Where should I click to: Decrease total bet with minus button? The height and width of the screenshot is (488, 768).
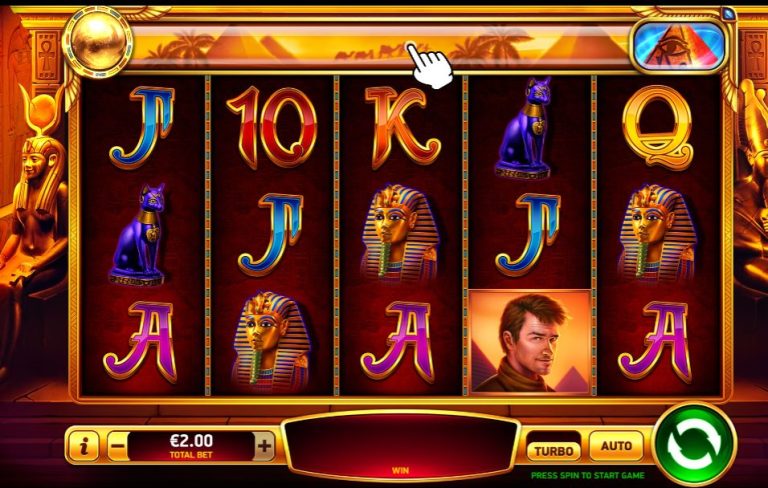[x=118, y=446]
